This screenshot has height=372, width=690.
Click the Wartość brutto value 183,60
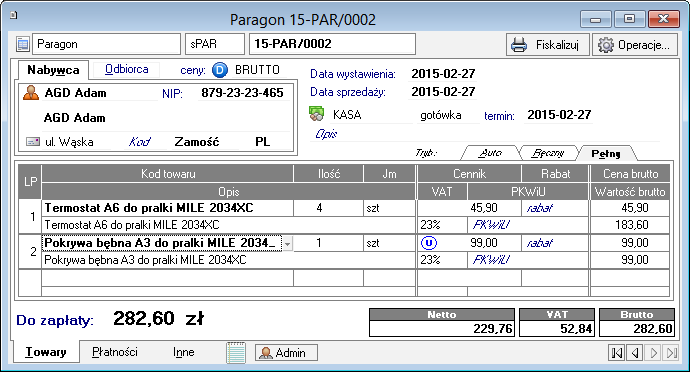coord(631,225)
